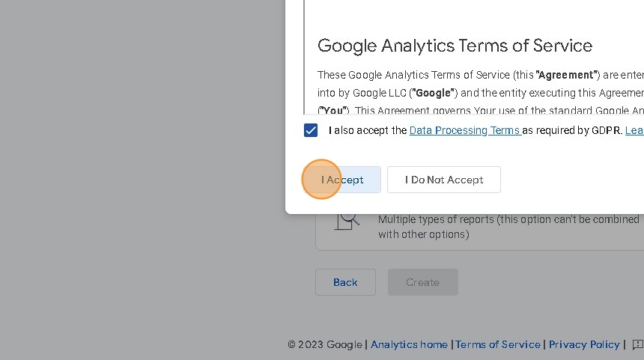Visit the Privacy Policy footer link
Image resolution: width=644 pixels, height=360 pixels.
[x=584, y=344]
